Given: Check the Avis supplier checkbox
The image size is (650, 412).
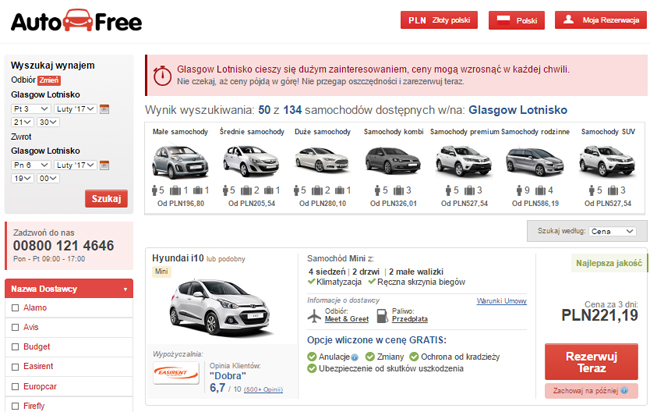Looking at the screenshot, I should (15, 327).
